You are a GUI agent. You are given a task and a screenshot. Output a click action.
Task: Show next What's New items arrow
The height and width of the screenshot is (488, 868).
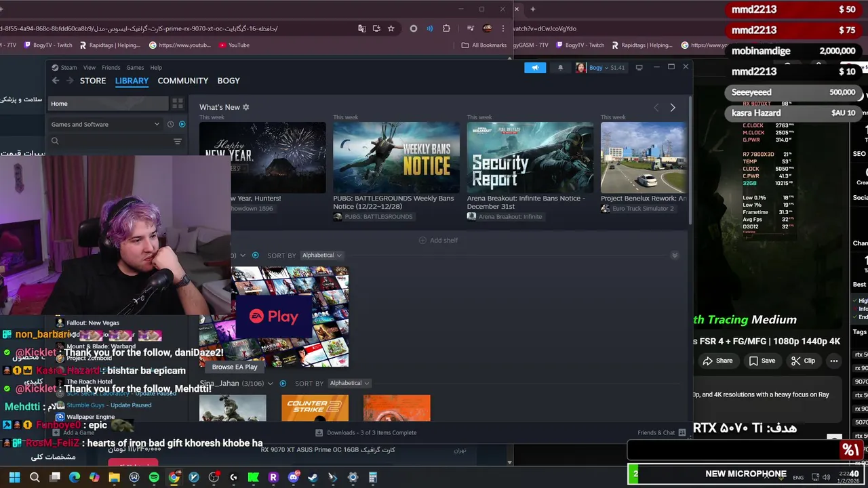pos(673,108)
